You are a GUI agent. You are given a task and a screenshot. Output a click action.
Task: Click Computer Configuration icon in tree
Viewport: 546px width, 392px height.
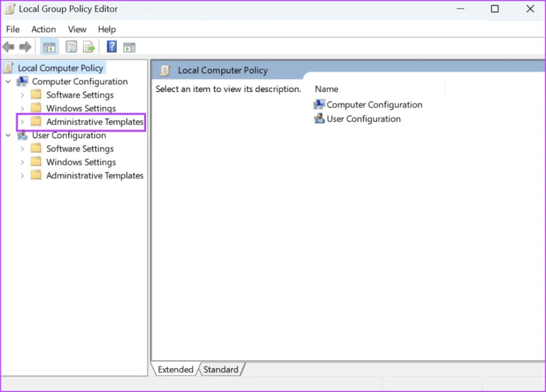[x=23, y=81]
